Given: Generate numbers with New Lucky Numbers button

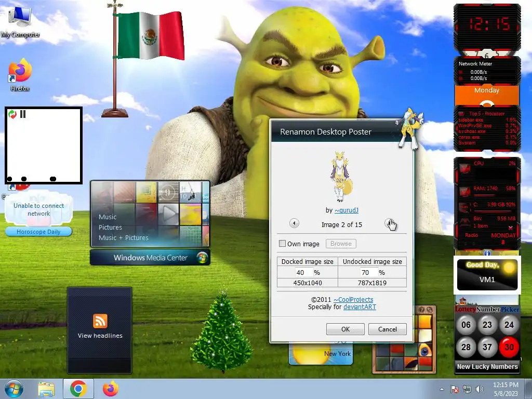Looking at the screenshot, I should coord(487,367).
